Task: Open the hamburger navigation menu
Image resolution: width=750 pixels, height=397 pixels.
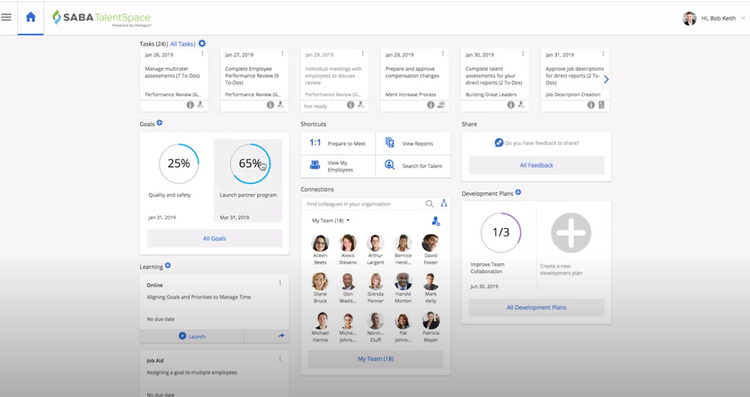Action: click(x=6, y=17)
